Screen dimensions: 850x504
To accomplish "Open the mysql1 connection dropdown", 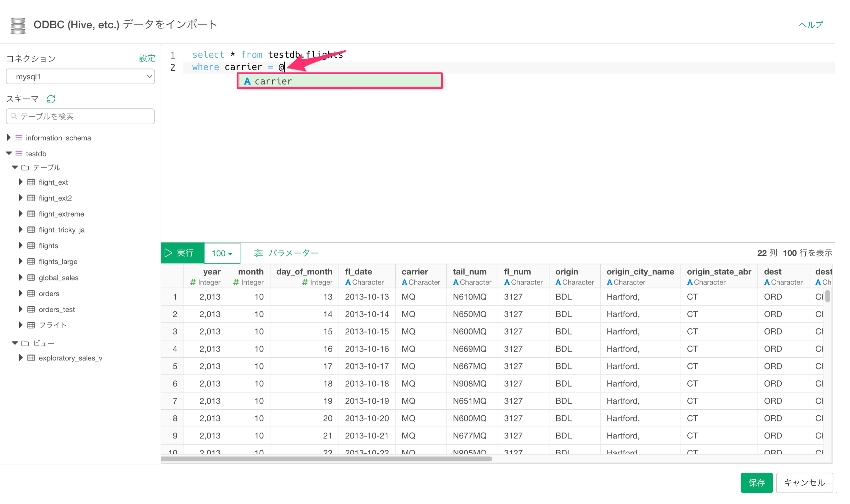I will [81, 77].
